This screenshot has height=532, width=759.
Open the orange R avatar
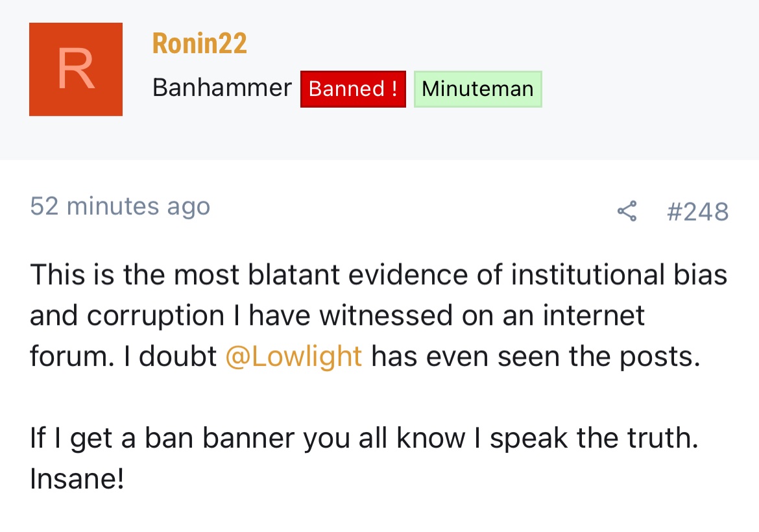(75, 69)
